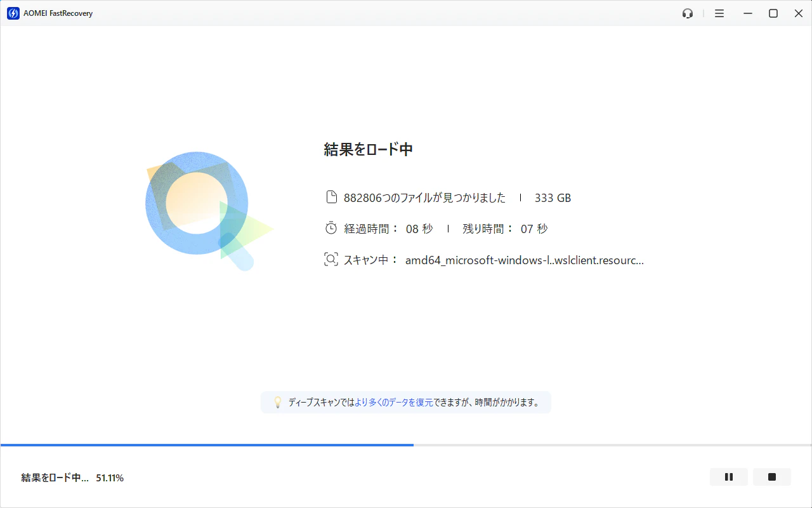Click the heading 結果をロード中
The width and height of the screenshot is (812, 508).
point(369,150)
